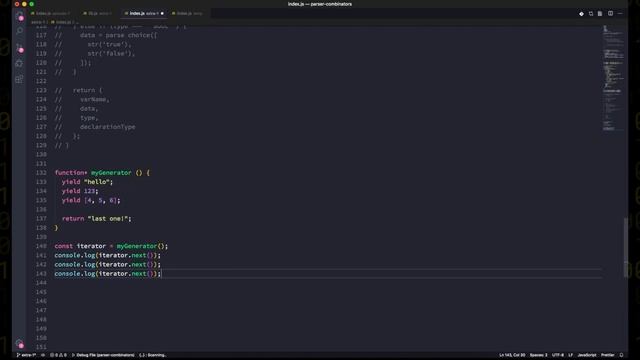
Task: Click the commented varName line
Action: [x=82, y=100]
